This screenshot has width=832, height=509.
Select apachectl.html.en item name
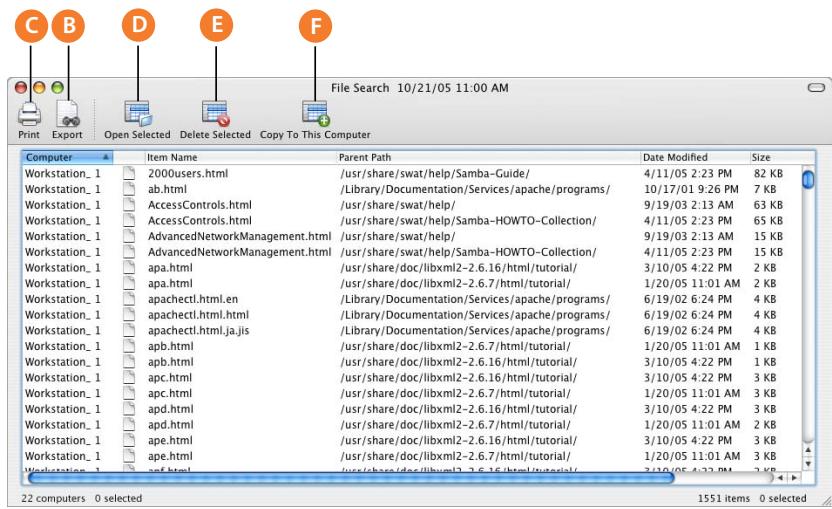pos(193,299)
